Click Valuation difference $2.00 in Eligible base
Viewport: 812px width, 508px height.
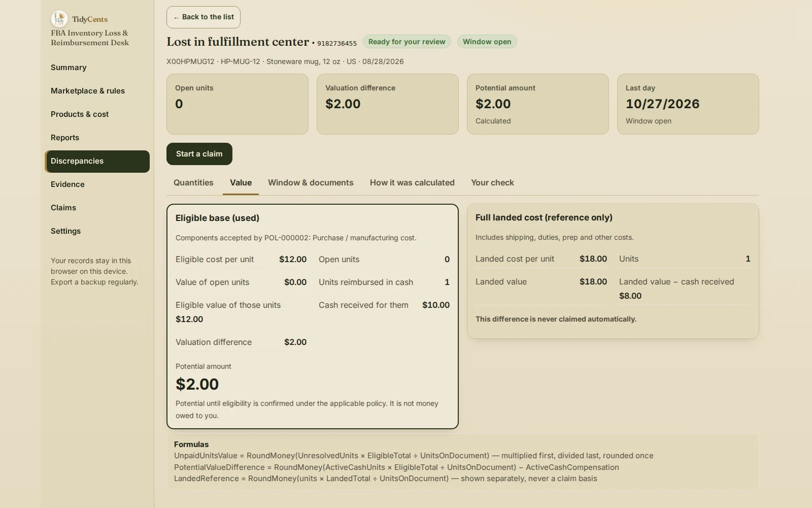(x=241, y=342)
